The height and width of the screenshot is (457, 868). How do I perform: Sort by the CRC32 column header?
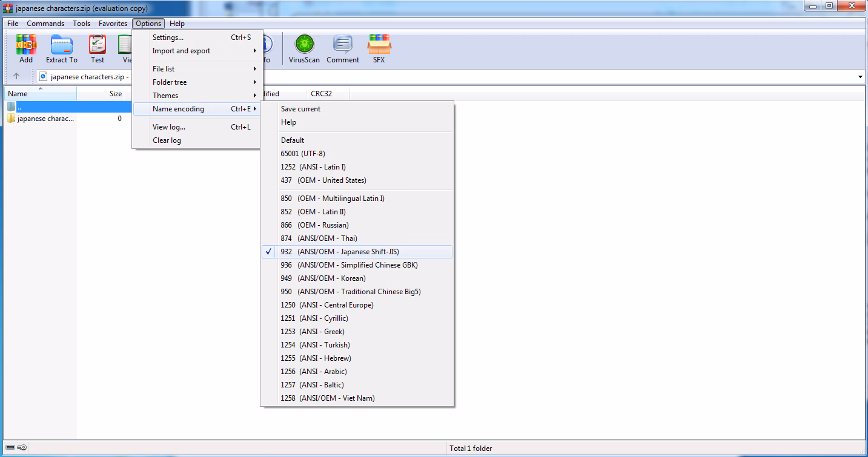click(328, 94)
